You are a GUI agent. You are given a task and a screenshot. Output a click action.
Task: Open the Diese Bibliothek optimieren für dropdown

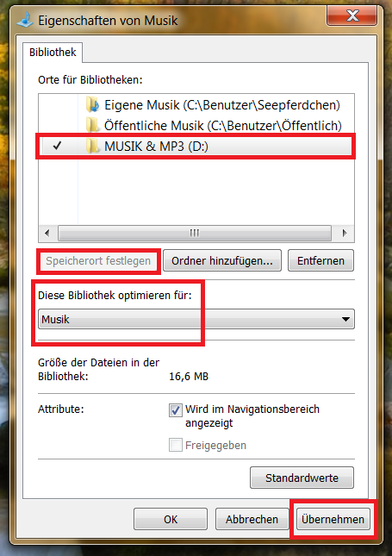(196, 319)
